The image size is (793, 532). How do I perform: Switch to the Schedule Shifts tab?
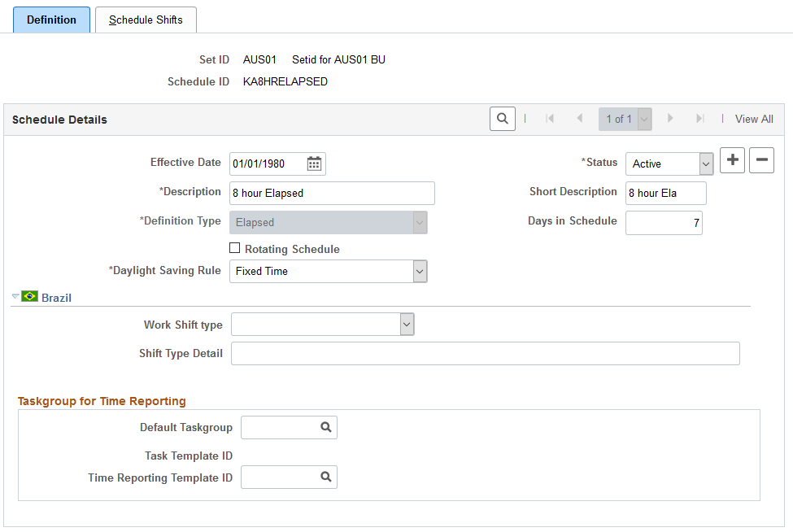146,20
